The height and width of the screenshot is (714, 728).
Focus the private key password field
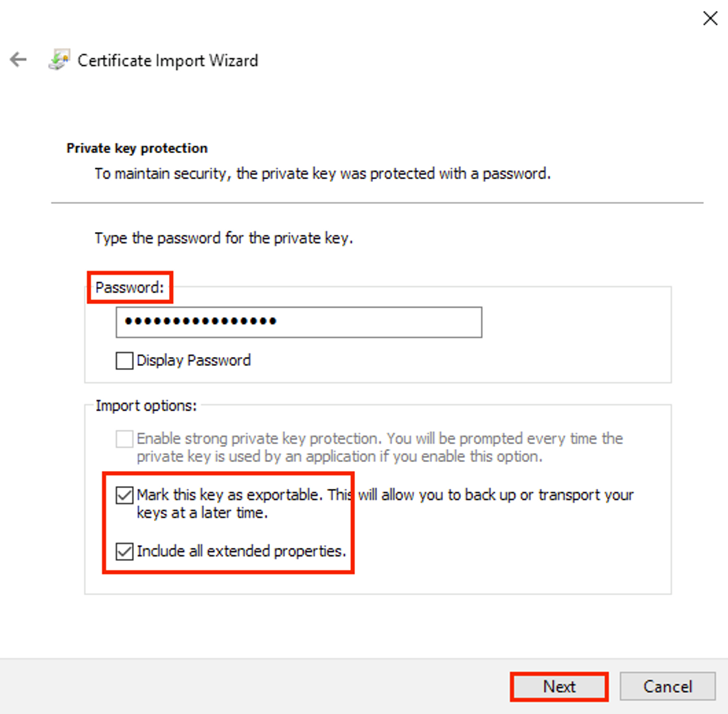tap(299, 322)
